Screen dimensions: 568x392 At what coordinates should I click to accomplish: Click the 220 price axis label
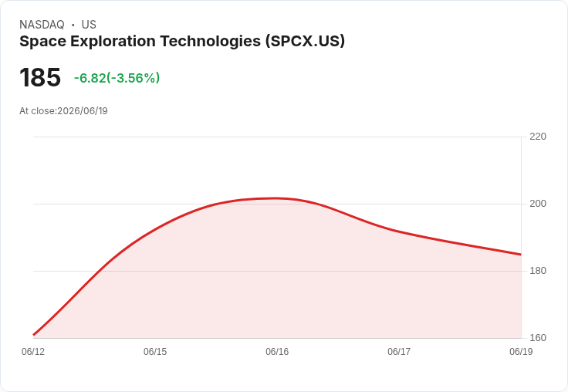pyautogui.click(x=538, y=137)
